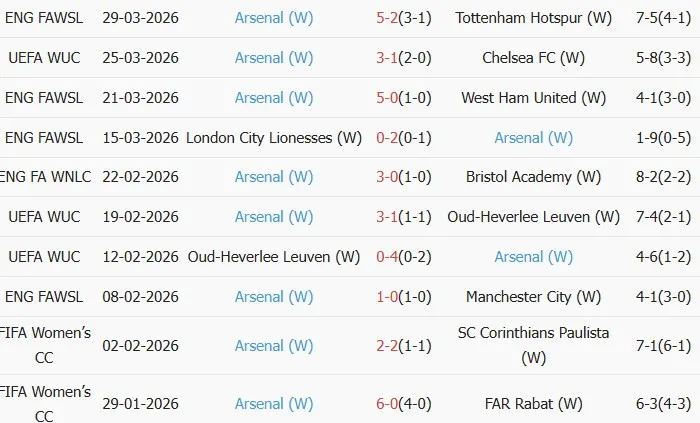
Task: Open London City Lionesses (W) team
Action: (x=274, y=138)
